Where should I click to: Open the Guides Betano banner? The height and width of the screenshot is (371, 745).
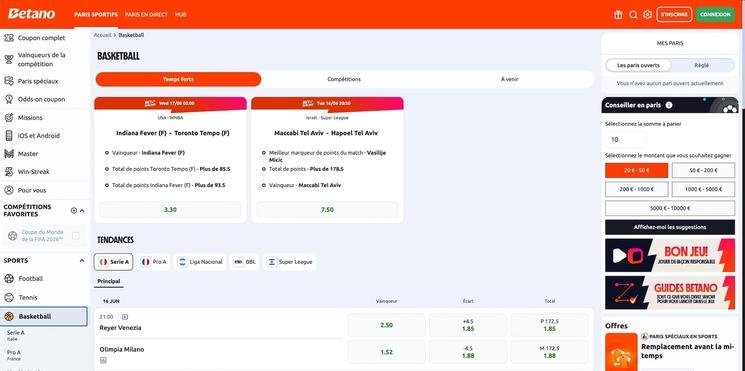click(670, 293)
